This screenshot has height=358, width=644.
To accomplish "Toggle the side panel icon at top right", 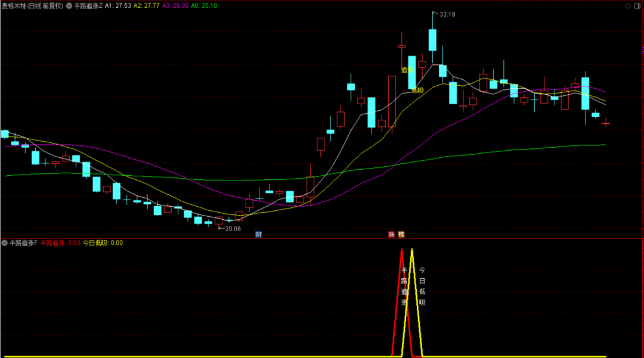I will [637, 5].
